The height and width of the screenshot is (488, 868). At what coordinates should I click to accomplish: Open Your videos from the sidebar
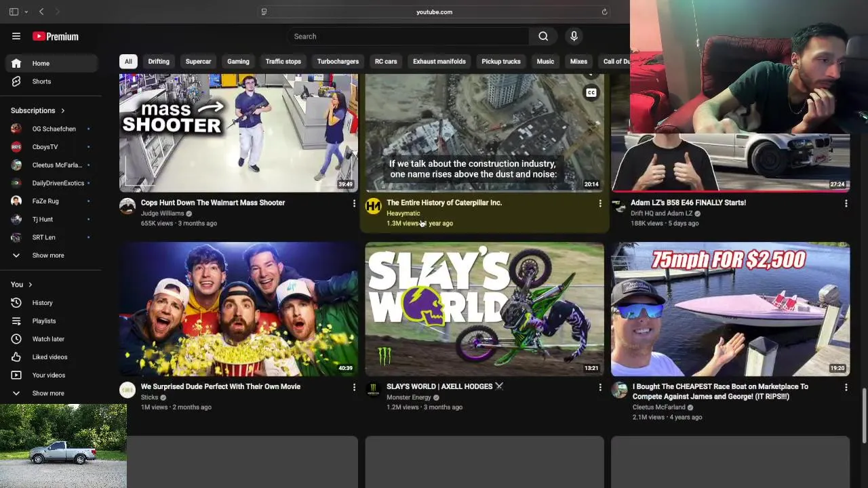pos(52,375)
